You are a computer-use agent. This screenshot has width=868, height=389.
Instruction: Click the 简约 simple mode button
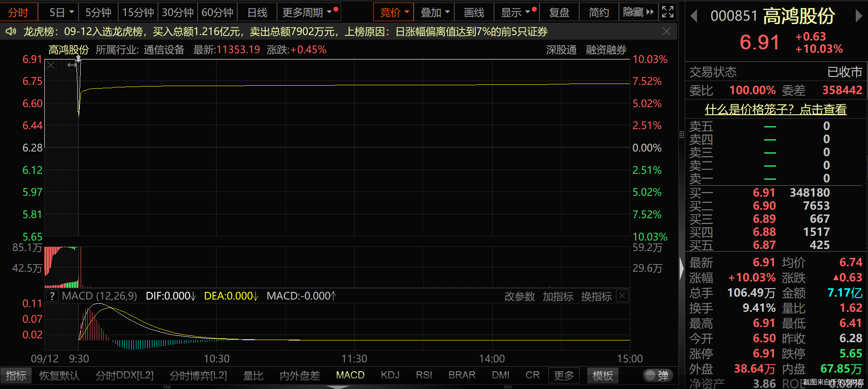click(x=599, y=13)
